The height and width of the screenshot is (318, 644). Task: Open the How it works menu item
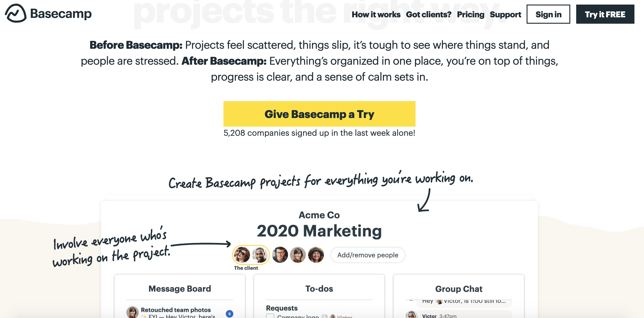click(376, 15)
